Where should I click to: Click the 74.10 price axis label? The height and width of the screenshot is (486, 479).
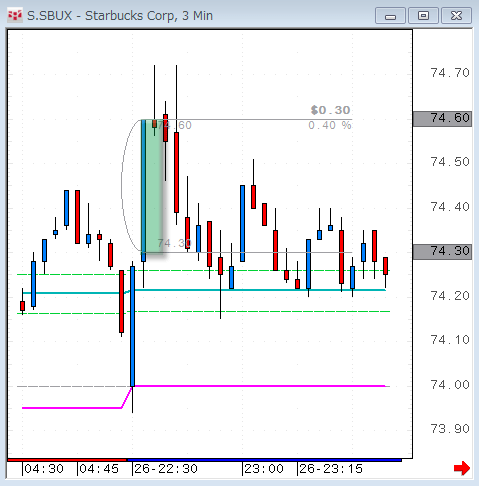pos(450,340)
